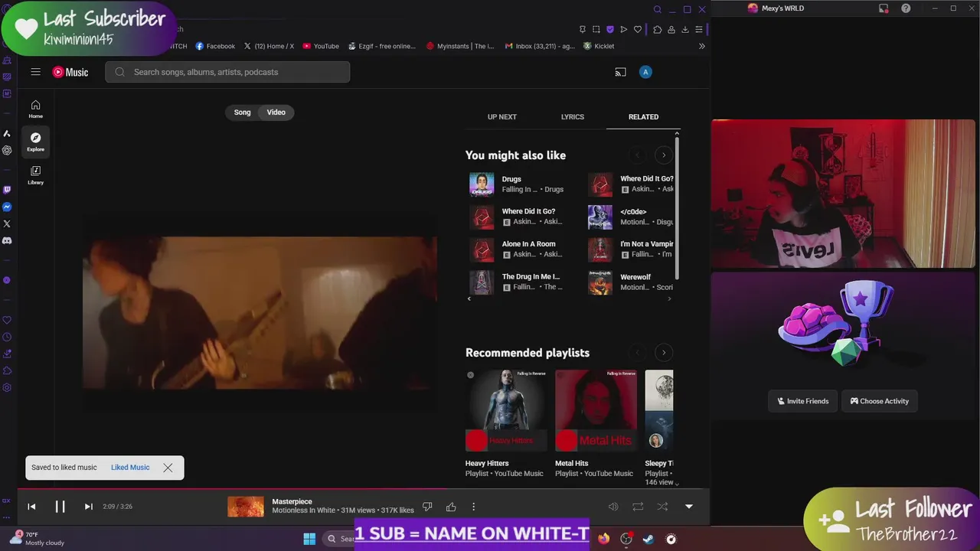Show previous Recommended playlists
Screen dimensions: 980x551
pyautogui.click(x=637, y=353)
